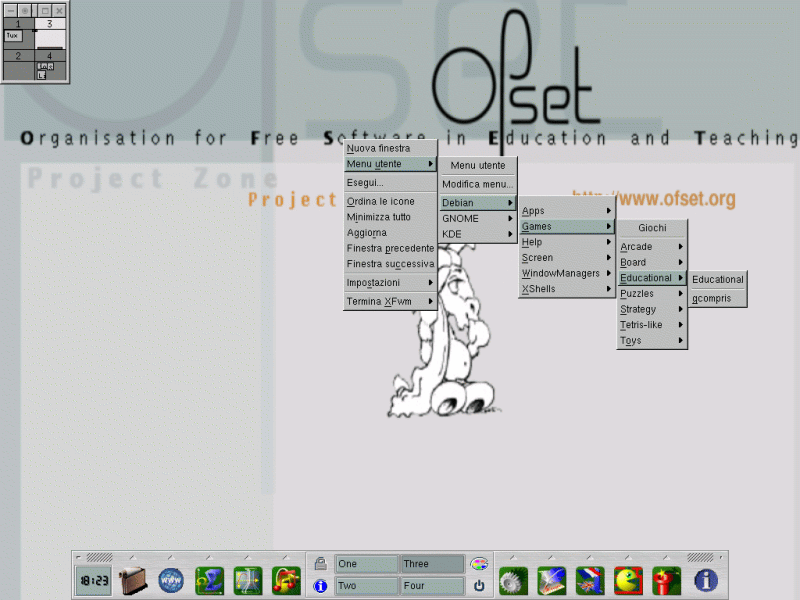The height and width of the screenshot is (600, 800).
Task: Open the file drawer launcher icon
Action: (133, 581)
